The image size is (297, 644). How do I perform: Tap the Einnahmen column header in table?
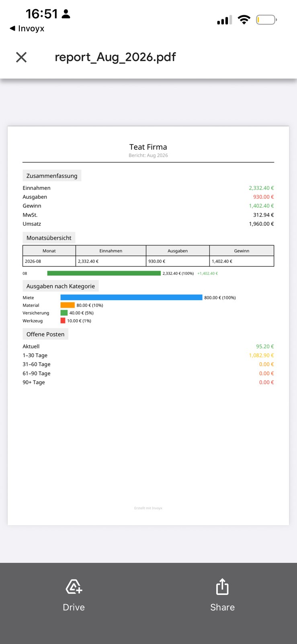click(111, 251)
